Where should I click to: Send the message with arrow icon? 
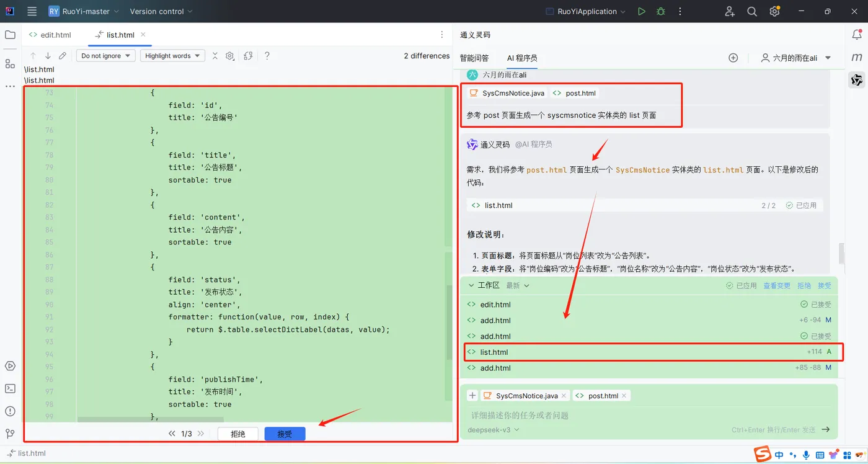coord(826,429)
